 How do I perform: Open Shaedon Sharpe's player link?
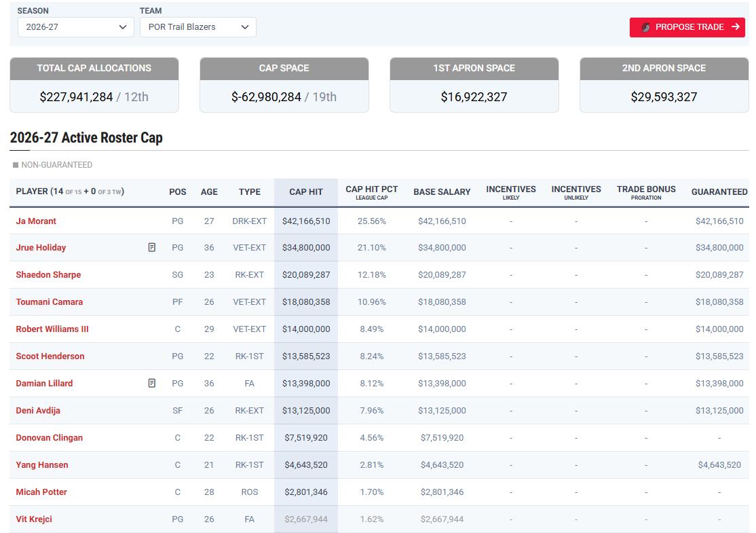tap(48, 274)
